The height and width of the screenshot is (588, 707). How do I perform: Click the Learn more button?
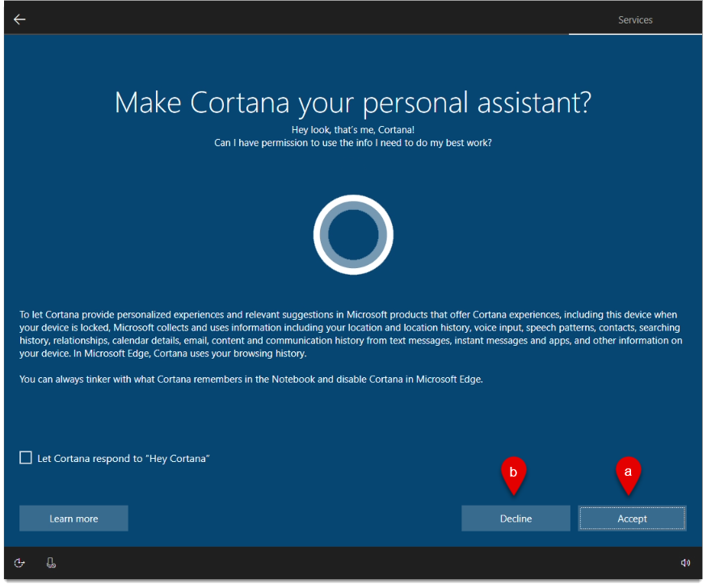(74, 519)
